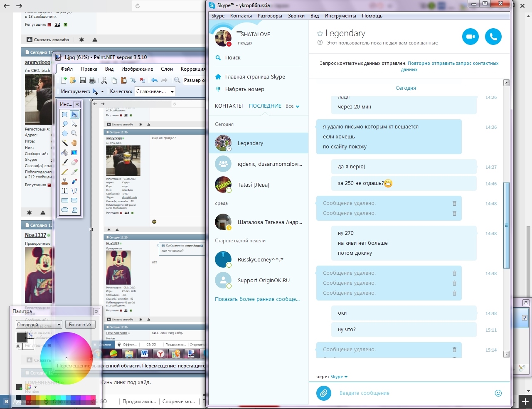
Task: Toggle favorite star next to Legendary
Action: pyautogui.click(x=320, y=33)
